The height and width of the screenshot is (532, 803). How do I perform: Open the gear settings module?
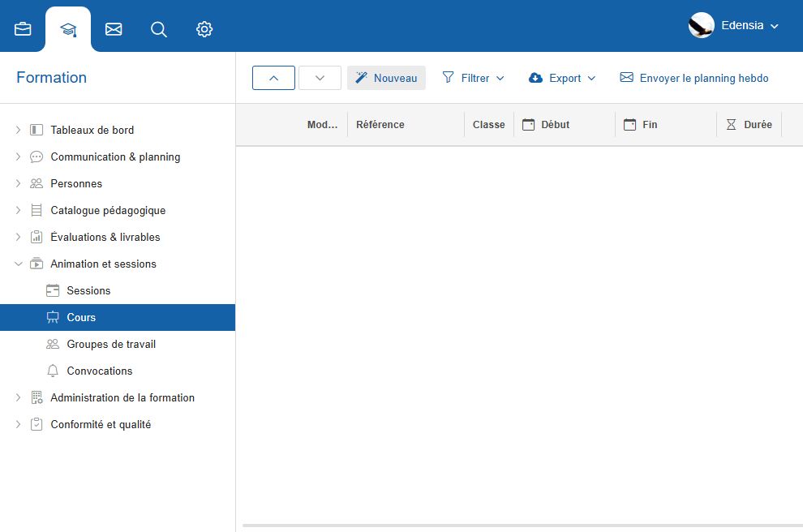click(204, 29)
